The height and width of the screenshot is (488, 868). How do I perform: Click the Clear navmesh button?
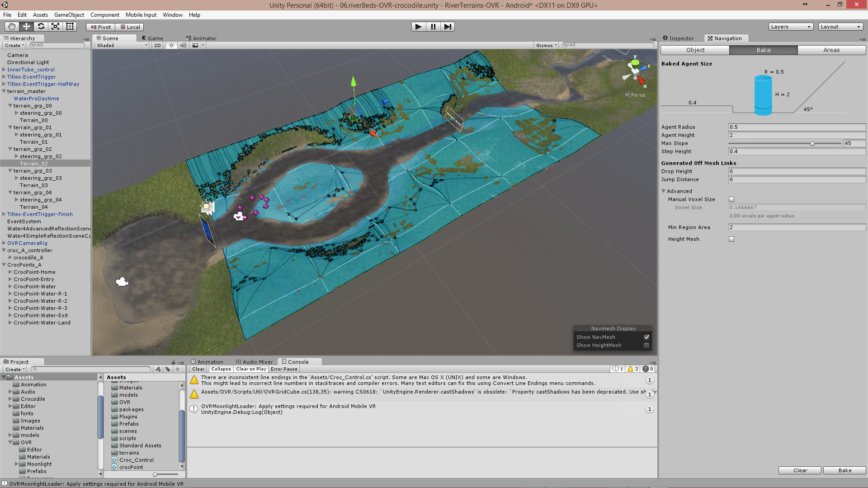799,470
